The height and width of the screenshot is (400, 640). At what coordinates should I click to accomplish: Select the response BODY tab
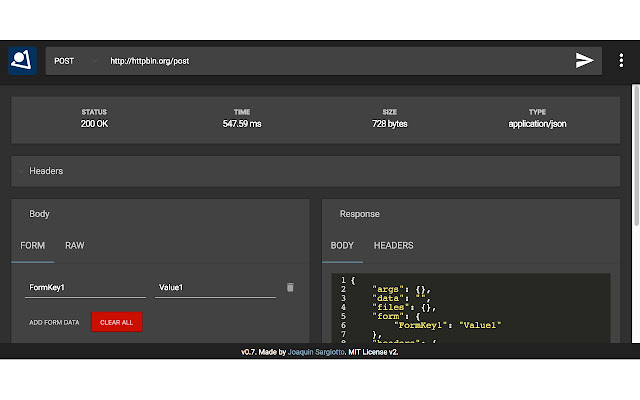point(342,246)
